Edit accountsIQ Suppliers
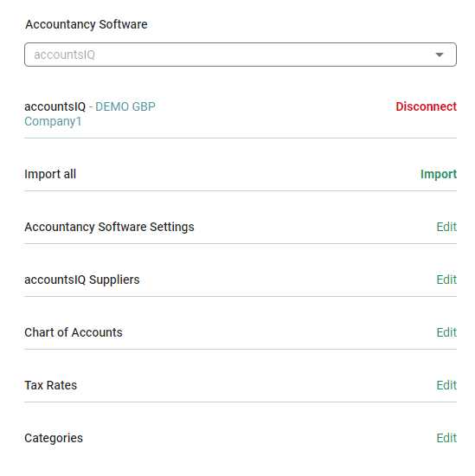Viewport: 475px width, 476px height. [446, 280]
